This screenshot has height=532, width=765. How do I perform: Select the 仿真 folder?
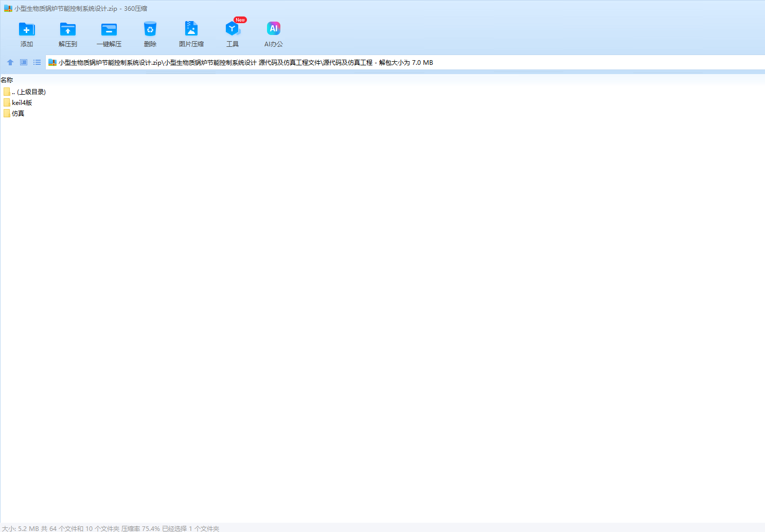(18, 114)
